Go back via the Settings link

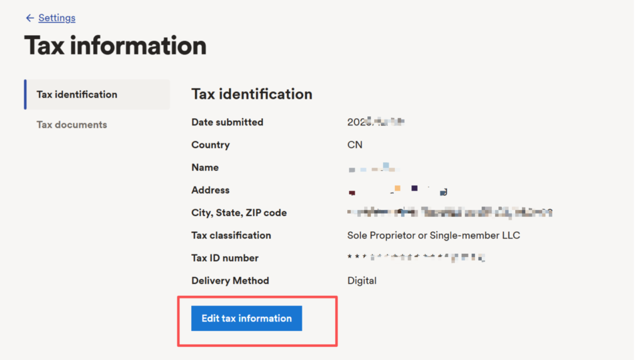tap(57, 18)
